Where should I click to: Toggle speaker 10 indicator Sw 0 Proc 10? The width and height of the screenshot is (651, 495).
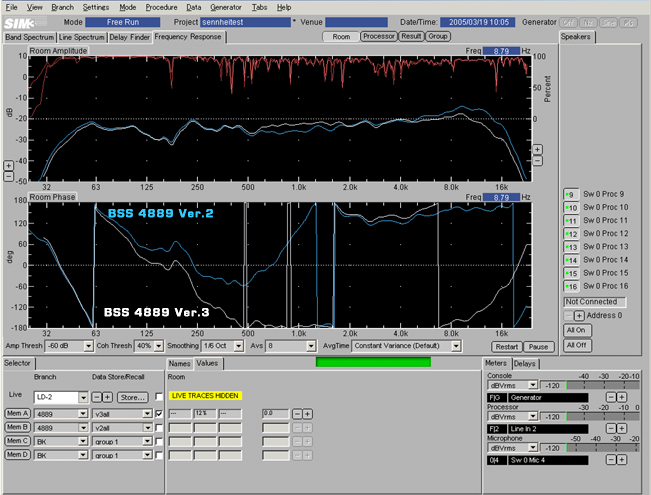[571, 208]
